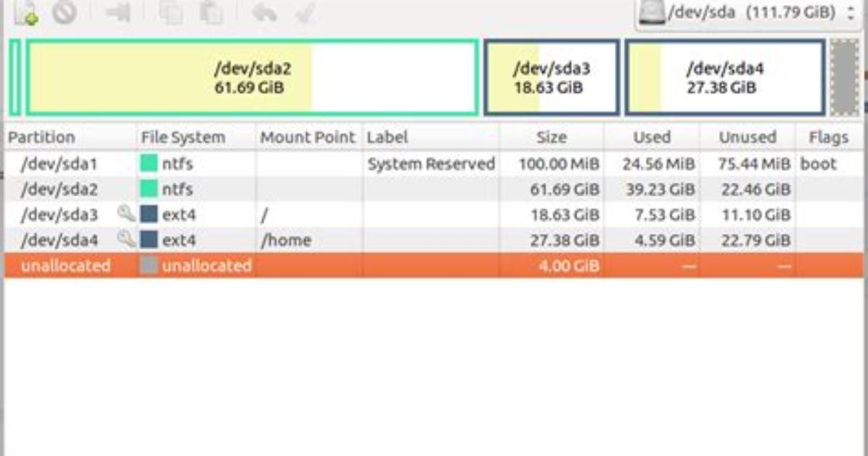Screen dimensions: 868x456
Task: Click the '39.23 GiB' used cell
Action: 660,190
